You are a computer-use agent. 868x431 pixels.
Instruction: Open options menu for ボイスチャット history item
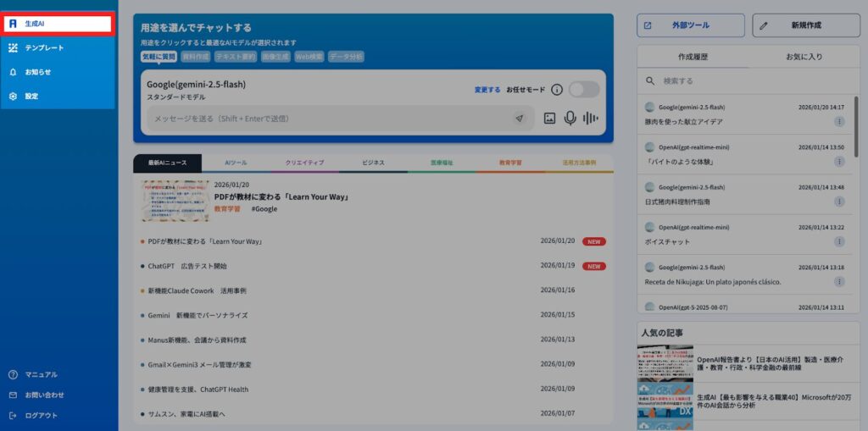[839, 241]
